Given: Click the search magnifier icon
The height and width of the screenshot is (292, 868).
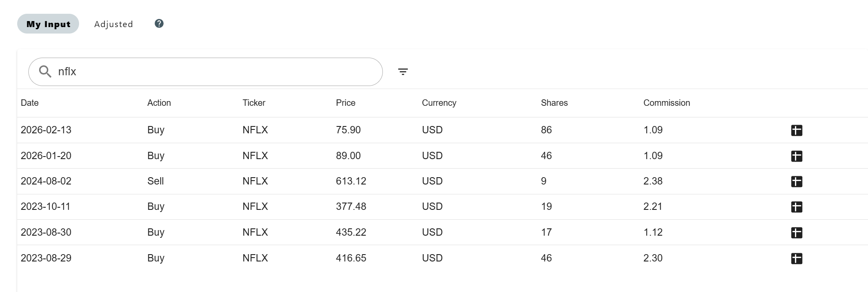Looking at the screenshot, I should click(45, 71).
